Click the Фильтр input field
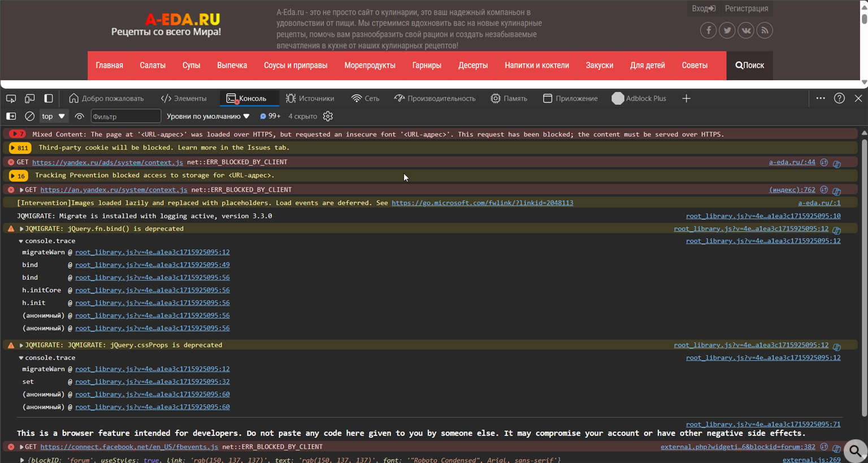The image size is (868, 463). pos(125,116)
